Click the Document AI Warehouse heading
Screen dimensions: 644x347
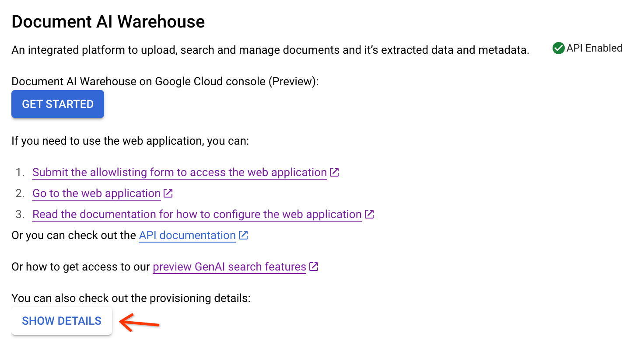(108, 22)
